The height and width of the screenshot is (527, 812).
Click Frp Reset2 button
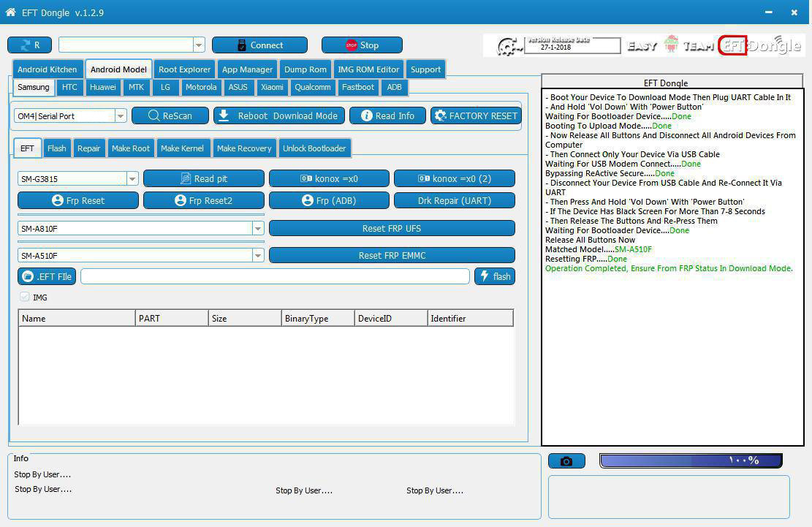203,200
